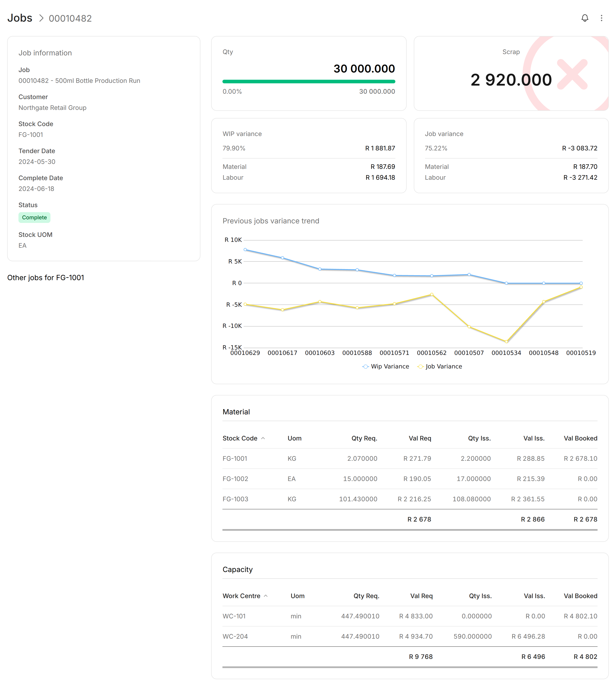Image resolution: width=616 pixels, height=690 pixels.
Task: Click Val Booked header in Material table
Action: [580, 438]
